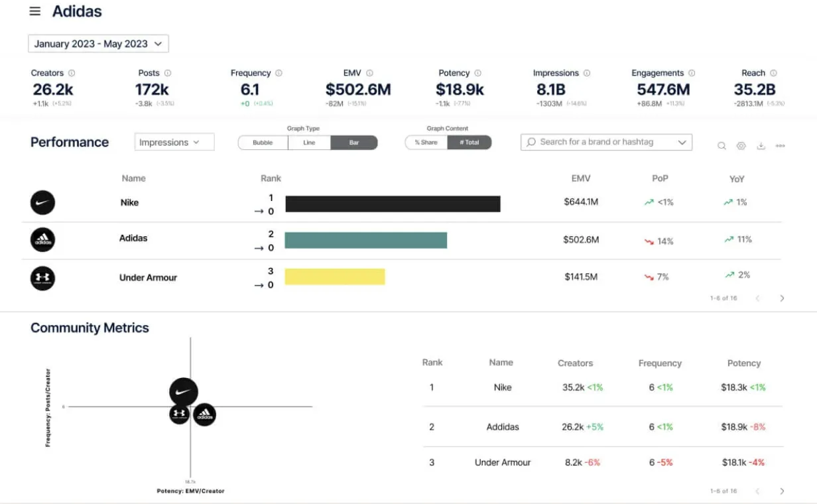The height and width of the screenshot is (504, 817).
Task: Click the $141.5M EMV value
Action: pos(581,277)
